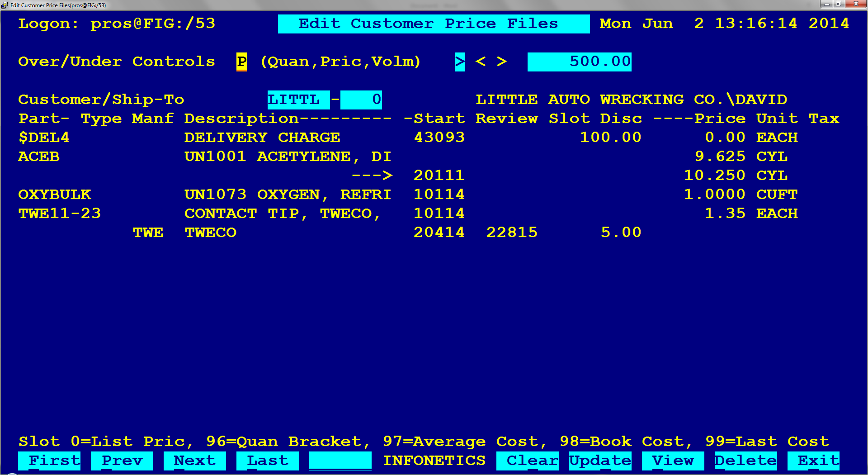Minimize the Edit Customer Price Files window

tap(826, 4)
